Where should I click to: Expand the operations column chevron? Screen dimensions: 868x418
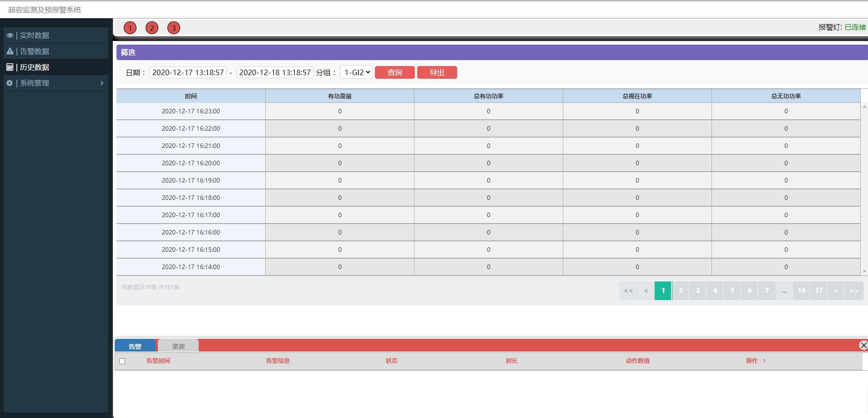[x=764, y=361]
